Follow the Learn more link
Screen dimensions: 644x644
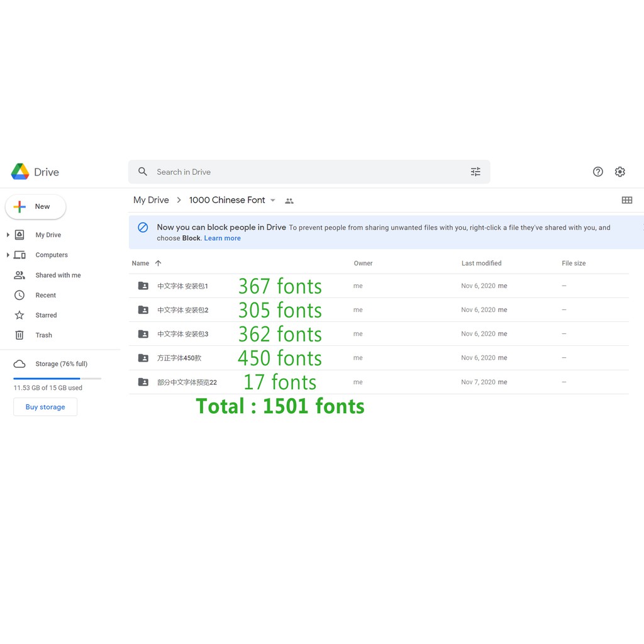(222, 238)
